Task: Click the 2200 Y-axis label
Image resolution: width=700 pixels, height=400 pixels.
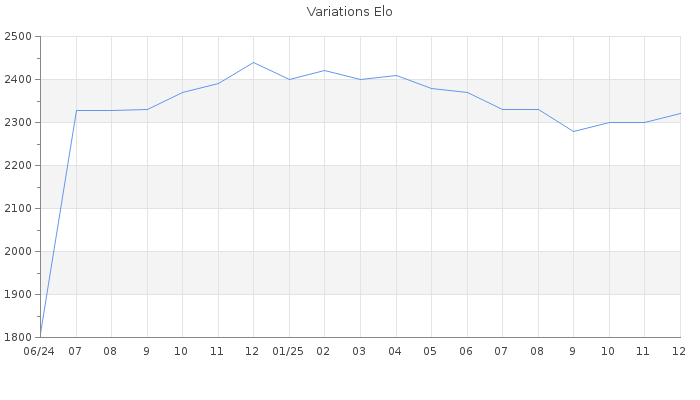Action: (18, 166)
